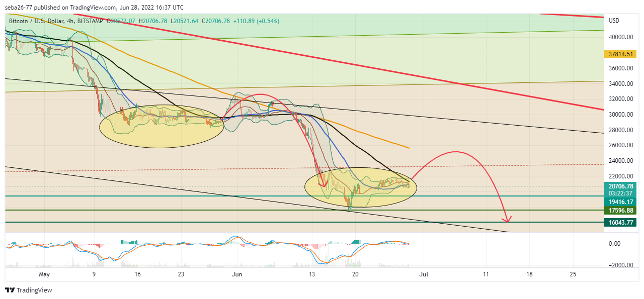Click the Jun label on the date axis
Viewport: 644px width, 299px height.
point(237,274)
